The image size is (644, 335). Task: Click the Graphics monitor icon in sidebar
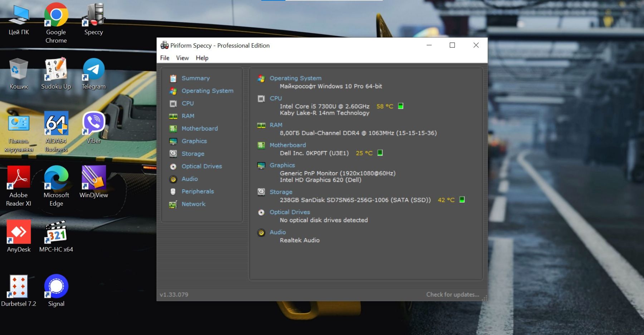pyautogui.click(x=173, y=141)
